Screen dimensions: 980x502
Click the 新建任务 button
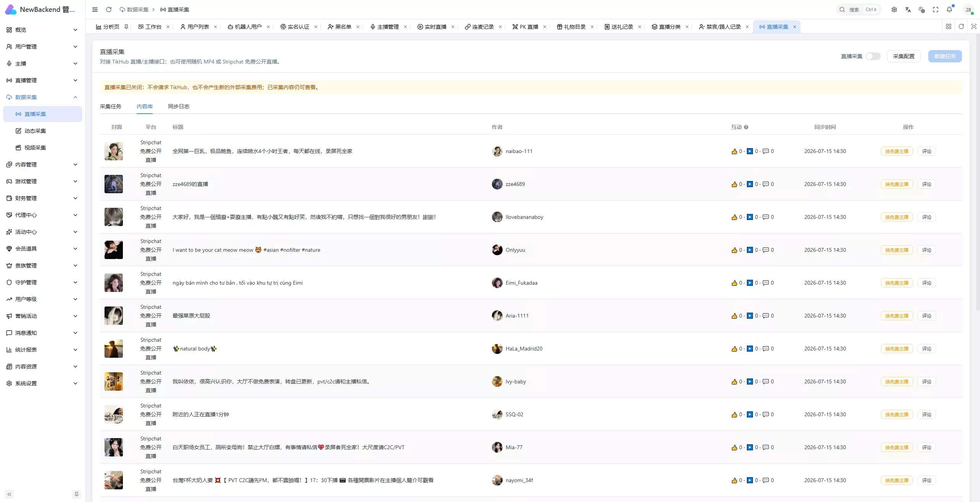pos(945,56)
